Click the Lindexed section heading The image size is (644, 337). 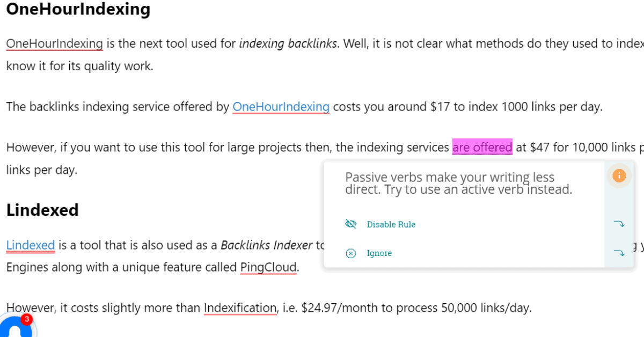(x=42, y=210)
